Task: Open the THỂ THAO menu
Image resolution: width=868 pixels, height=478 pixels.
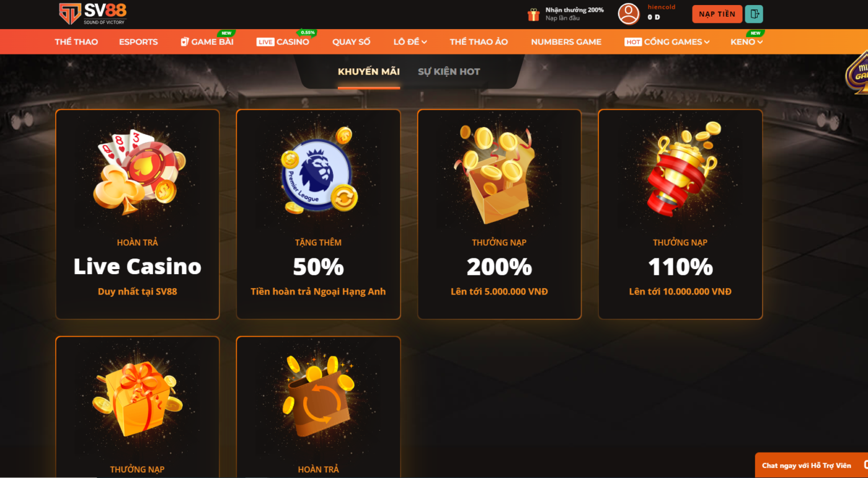Action: tap(76, 42)
